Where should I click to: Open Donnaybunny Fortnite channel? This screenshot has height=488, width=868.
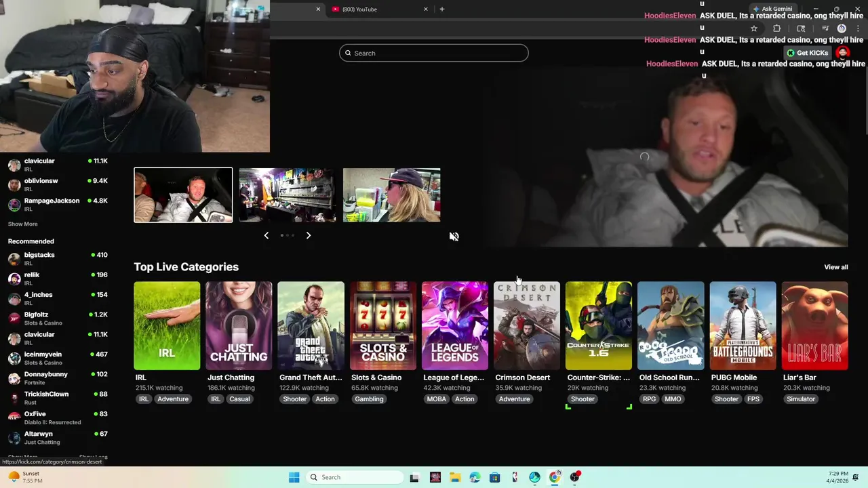click(58, 378)
